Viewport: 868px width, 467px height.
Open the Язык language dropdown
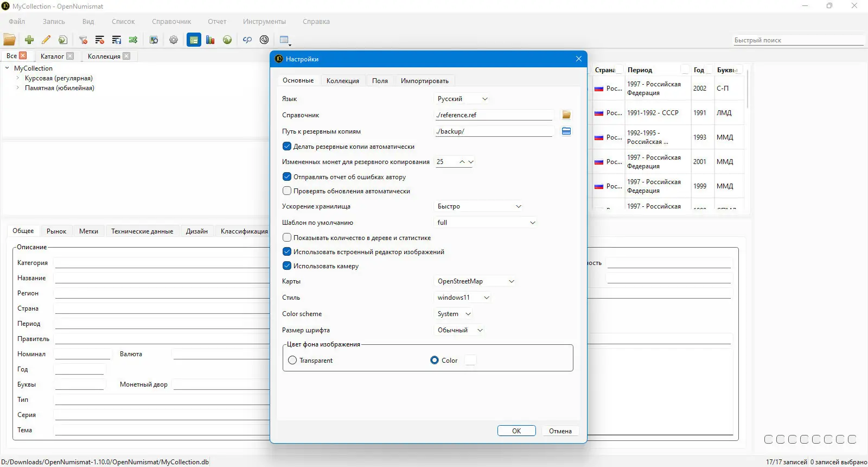coord(463,99)
